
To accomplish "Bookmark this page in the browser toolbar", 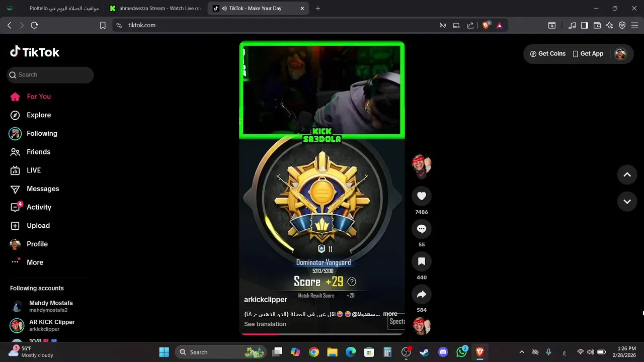I will click(x=103, y=25).
